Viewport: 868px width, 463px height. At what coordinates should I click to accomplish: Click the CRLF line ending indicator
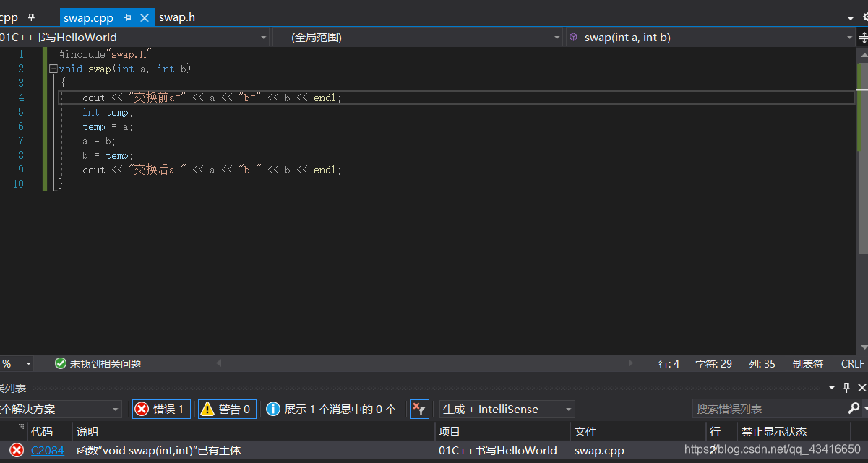[853, 364]
